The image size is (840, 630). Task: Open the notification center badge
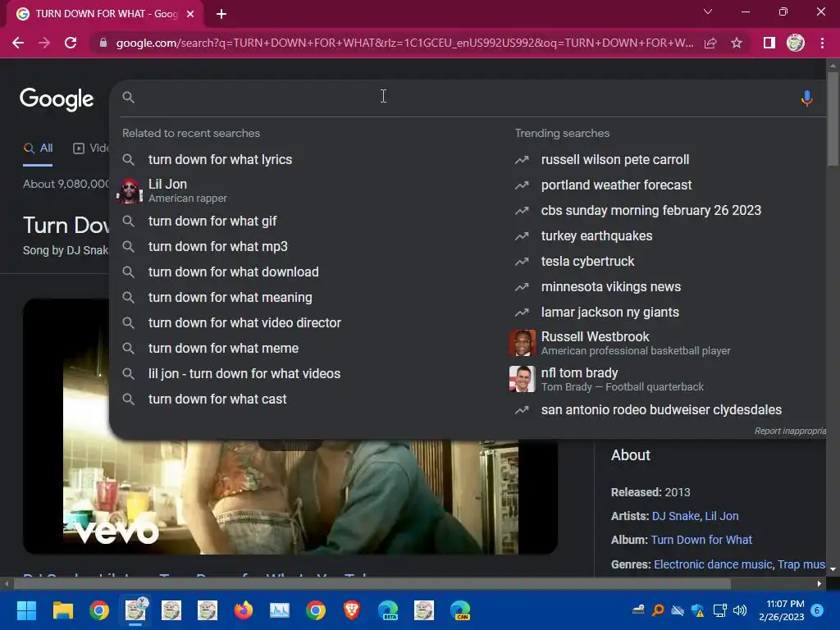point(817,610)
